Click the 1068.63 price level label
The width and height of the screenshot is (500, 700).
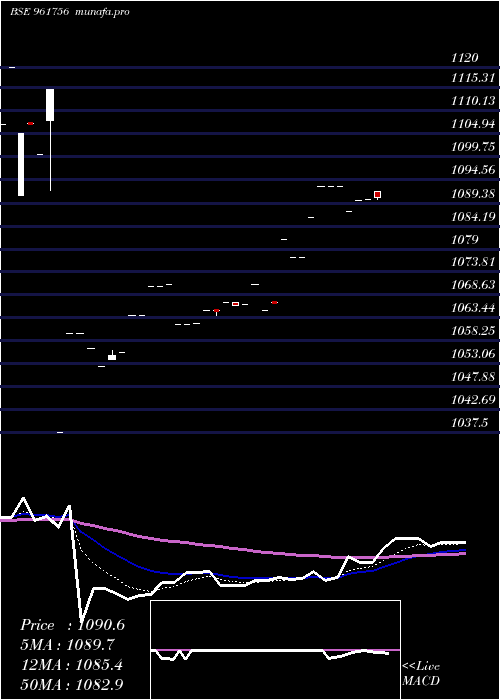click(473, 284)
